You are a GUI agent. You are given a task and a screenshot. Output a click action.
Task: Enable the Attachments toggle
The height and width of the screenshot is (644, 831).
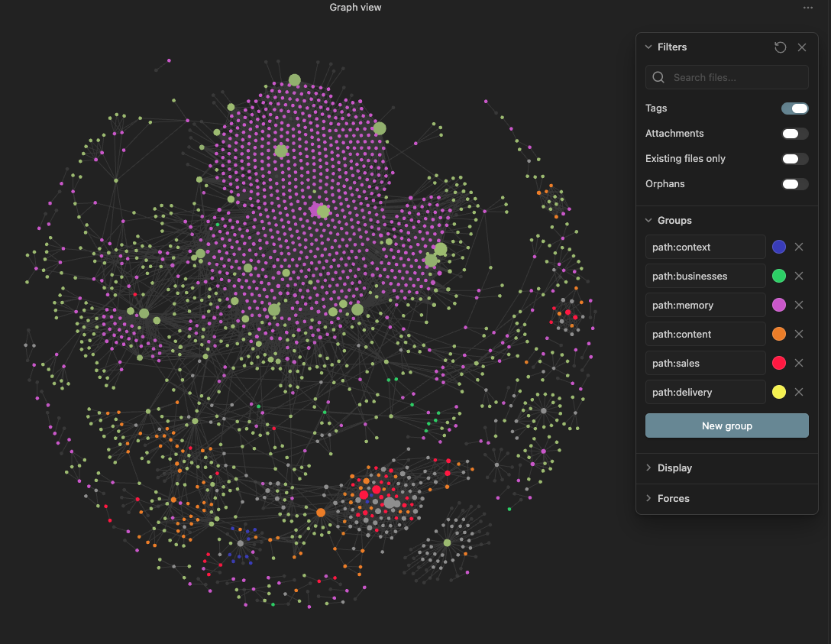tap(794, 133)
